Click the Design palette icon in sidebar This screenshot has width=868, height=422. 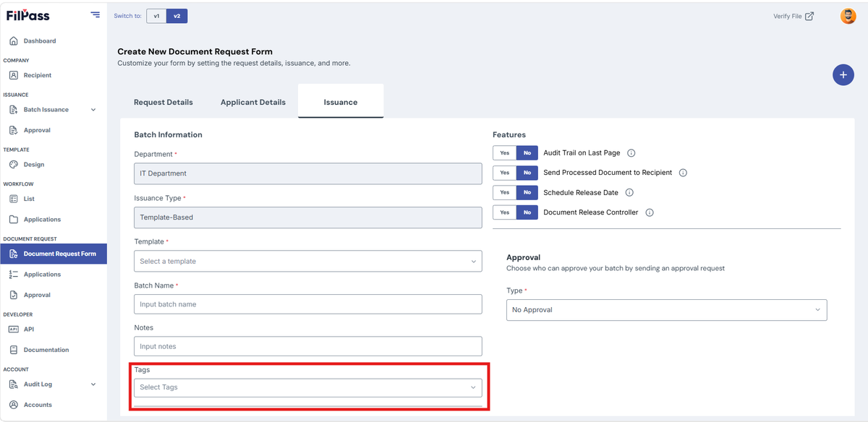point(14,165)
